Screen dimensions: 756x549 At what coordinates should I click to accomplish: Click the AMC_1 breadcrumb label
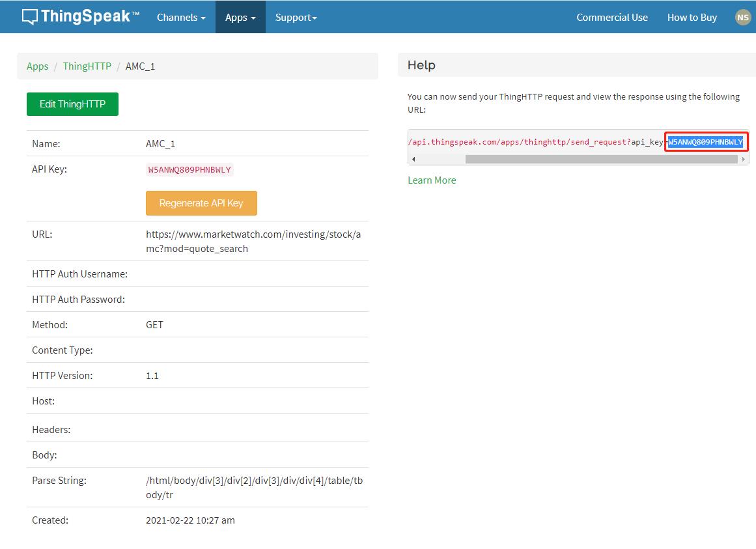(140, 66)
